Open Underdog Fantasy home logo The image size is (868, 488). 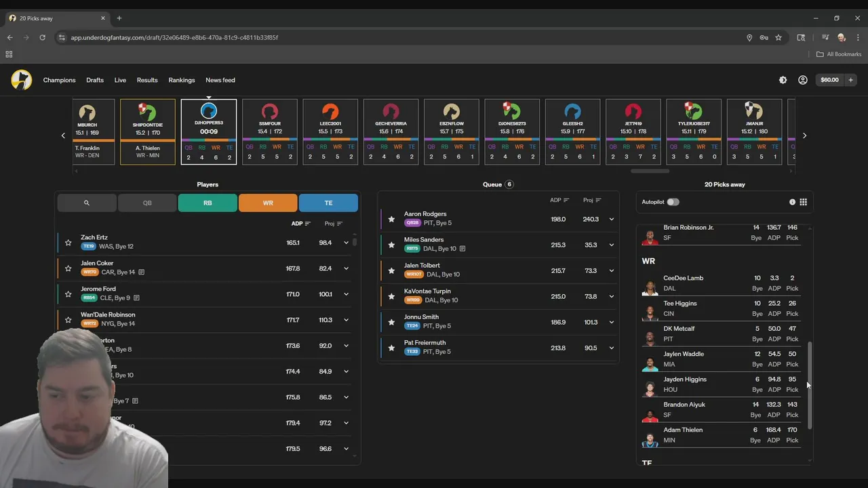click(x=21, y=80)
